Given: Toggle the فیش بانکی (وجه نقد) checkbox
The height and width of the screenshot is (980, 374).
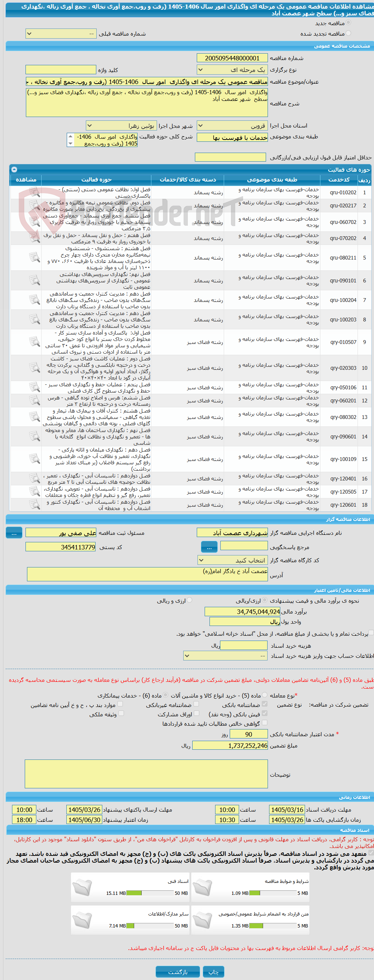Looking at the screenshot, I should pyautogui.click(x=265, y=713).
